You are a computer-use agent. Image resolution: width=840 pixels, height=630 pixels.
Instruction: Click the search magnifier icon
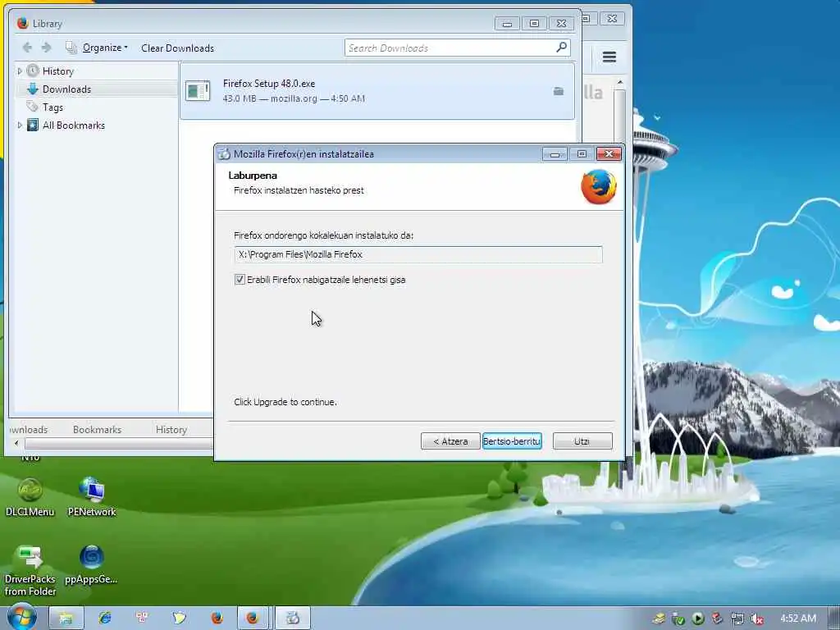(561, 47)
